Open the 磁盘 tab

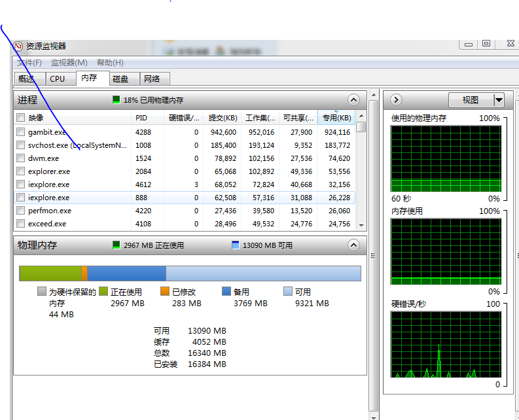pos(120,79)
